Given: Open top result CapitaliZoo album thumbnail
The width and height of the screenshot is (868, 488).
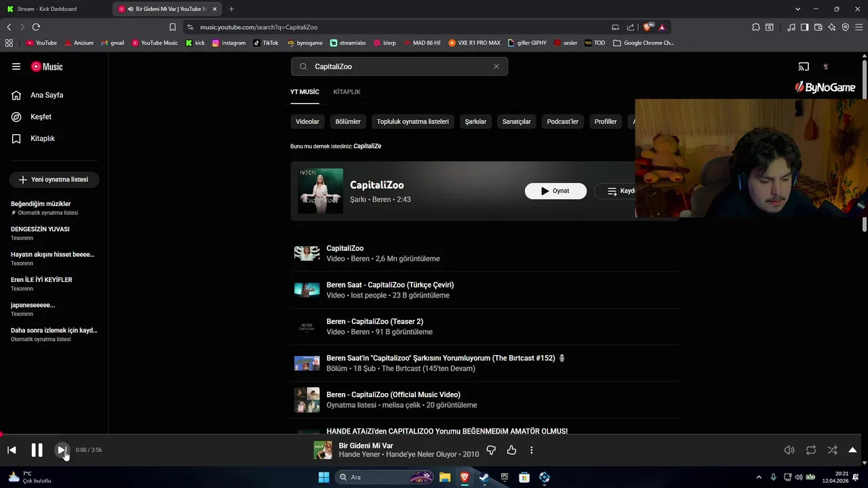Looking at the screenshot, I should tap(321, 191).
